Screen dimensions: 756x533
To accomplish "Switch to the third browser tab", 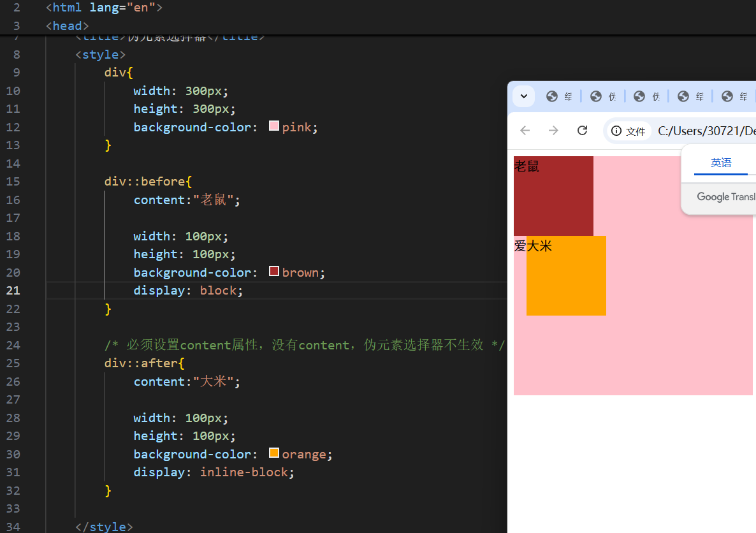I will click(x=646, y=96).
